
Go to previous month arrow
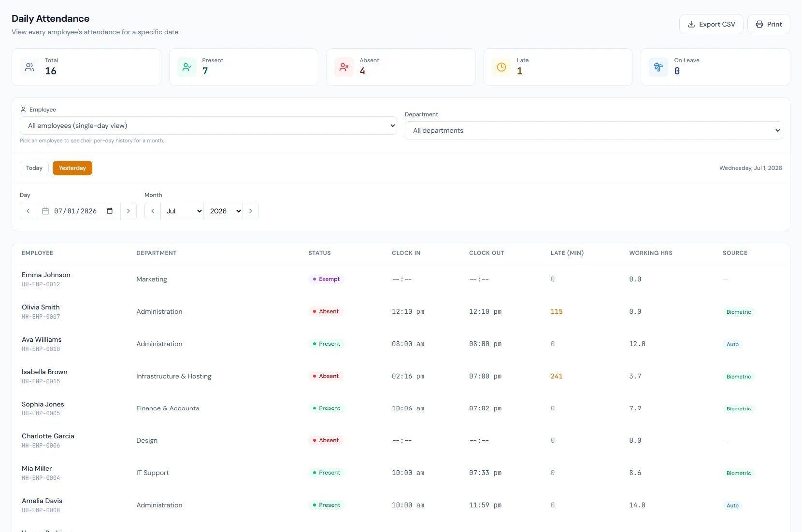[x=153, y=211]
